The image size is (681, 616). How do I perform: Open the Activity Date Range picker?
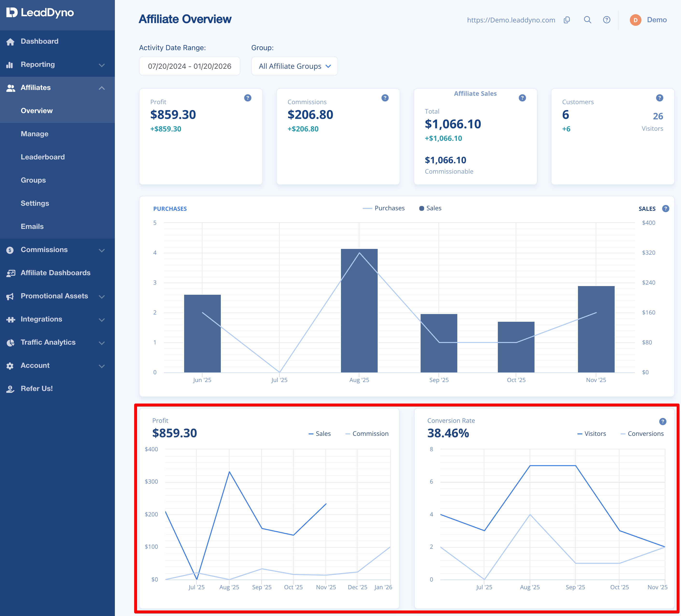point(189,66)
